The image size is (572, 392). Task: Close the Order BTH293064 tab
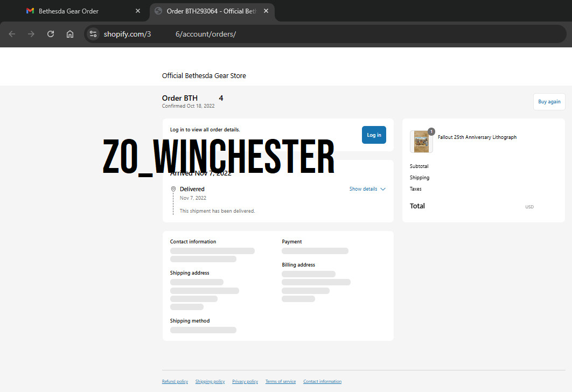tap(266, 11)
